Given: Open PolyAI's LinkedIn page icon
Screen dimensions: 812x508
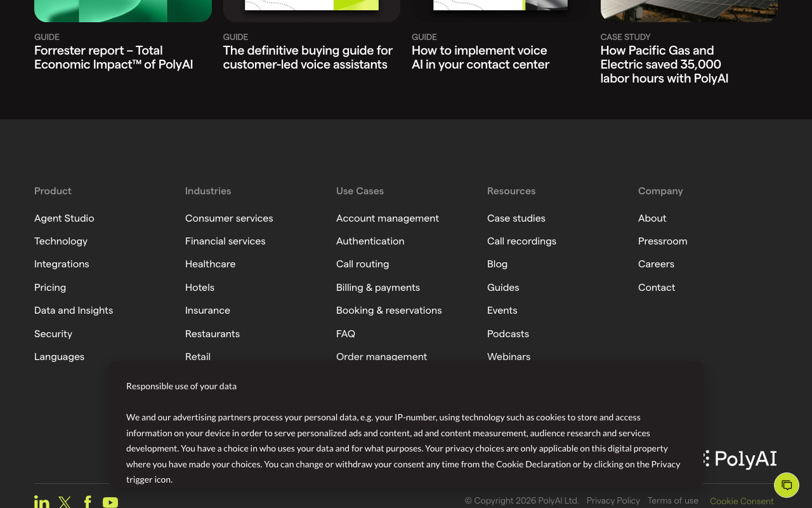Looking at the screenshot, I should pyautogui.click(x=42, y=502).
